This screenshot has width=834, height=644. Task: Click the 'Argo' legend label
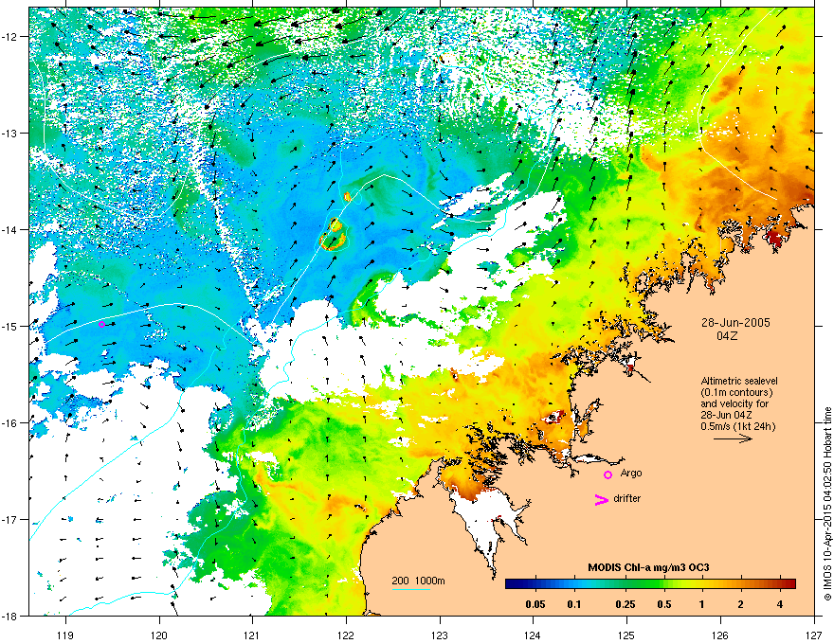tap(631, 473)
